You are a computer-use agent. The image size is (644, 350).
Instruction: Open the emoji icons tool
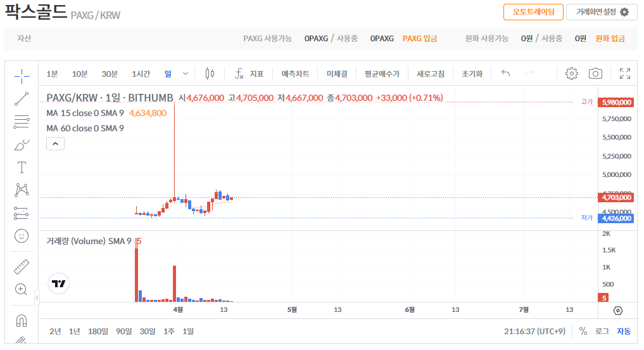(22, 236)
